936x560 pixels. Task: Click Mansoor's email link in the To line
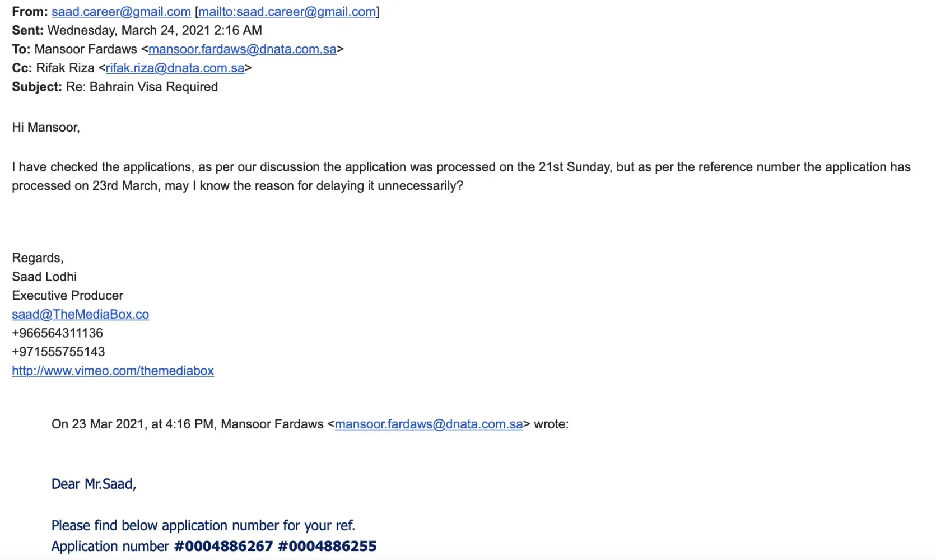242,49
